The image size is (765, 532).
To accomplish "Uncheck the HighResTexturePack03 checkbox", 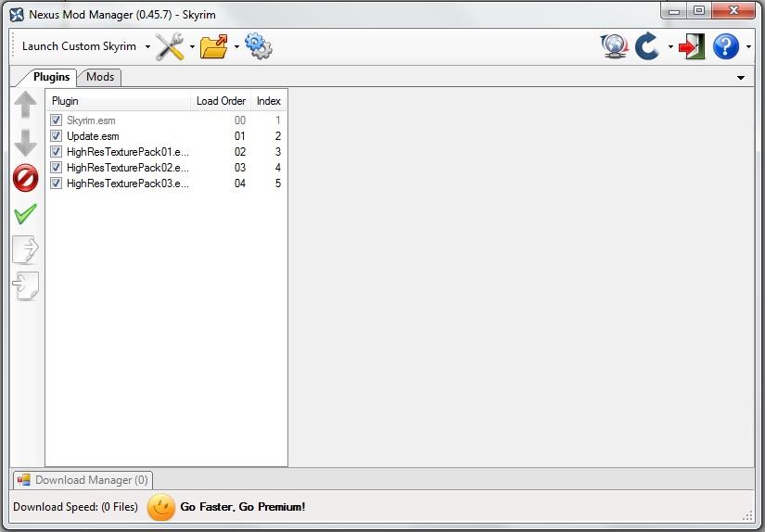I will [x=57, y=184].
